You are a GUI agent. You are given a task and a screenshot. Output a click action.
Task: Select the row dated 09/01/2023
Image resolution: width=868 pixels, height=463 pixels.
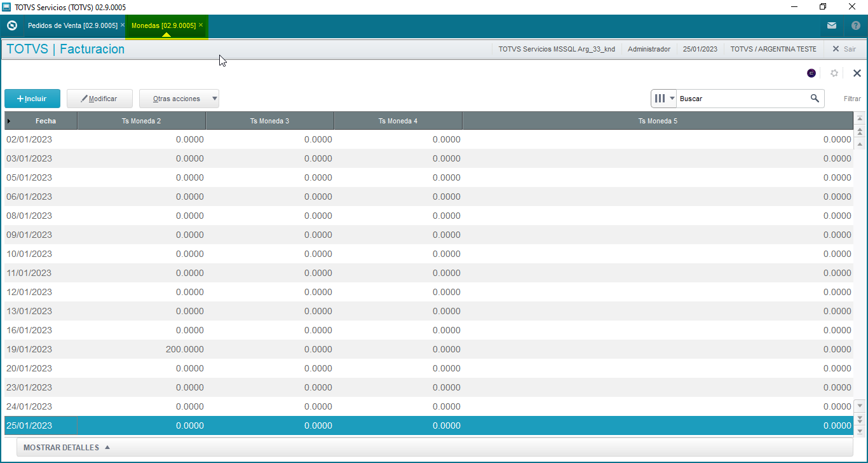429,235
